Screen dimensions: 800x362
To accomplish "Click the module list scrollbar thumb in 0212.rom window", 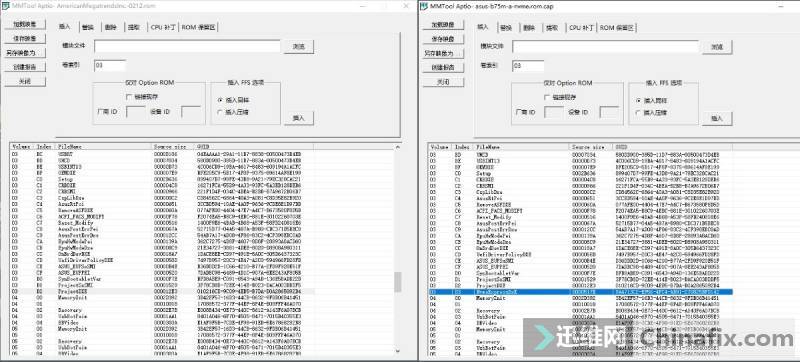I will click(397, 281).
